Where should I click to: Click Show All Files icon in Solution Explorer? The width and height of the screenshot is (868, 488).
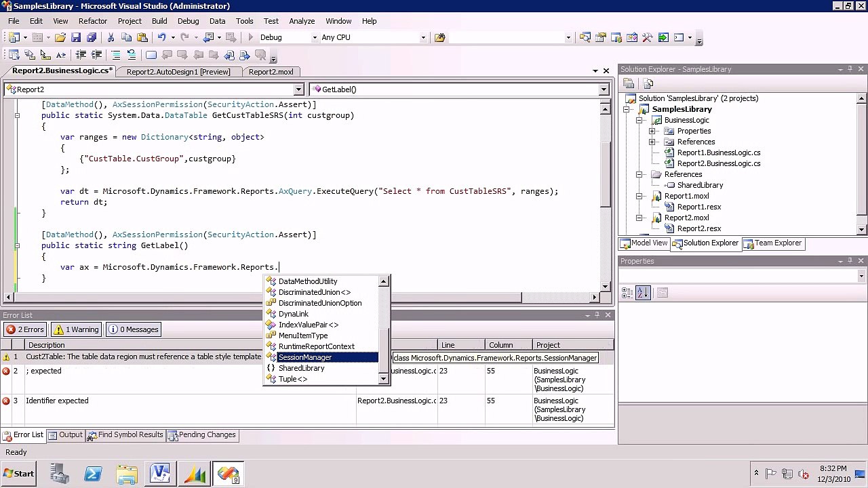pyautogui.click(x=648, y=83)
